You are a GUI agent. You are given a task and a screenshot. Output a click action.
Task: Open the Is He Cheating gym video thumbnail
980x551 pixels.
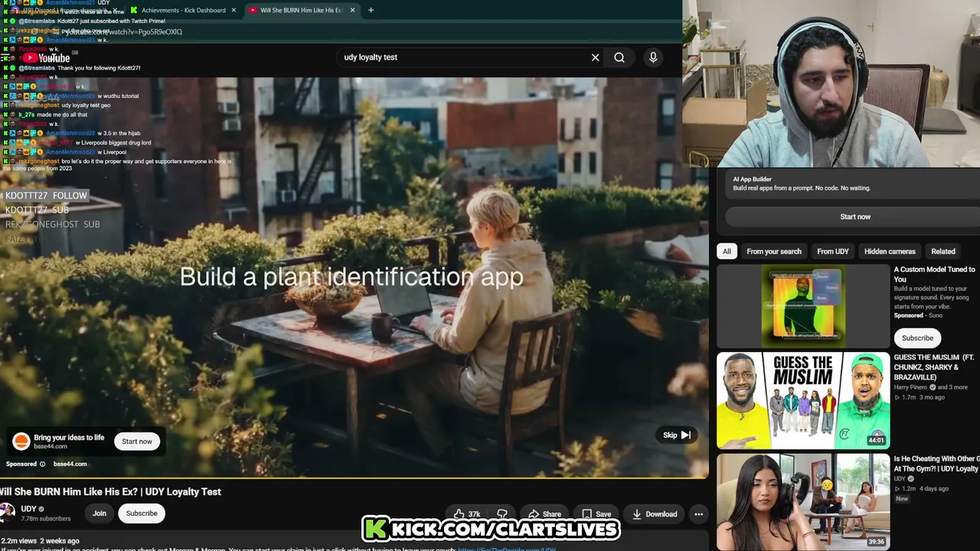[803, 502]
